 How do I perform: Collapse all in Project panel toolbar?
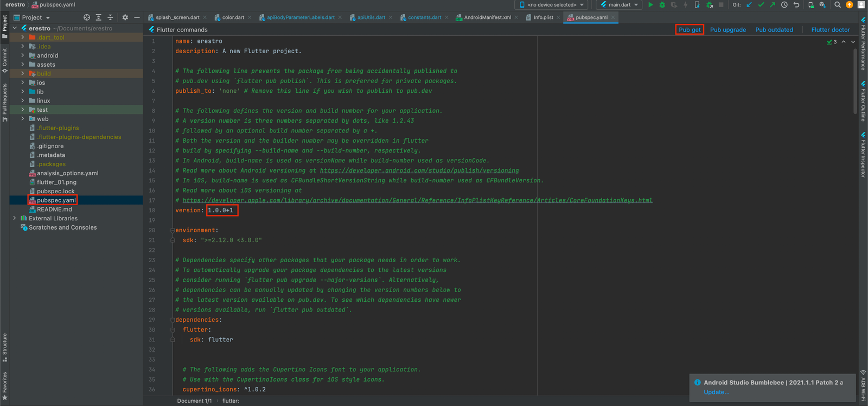(110, 17)
